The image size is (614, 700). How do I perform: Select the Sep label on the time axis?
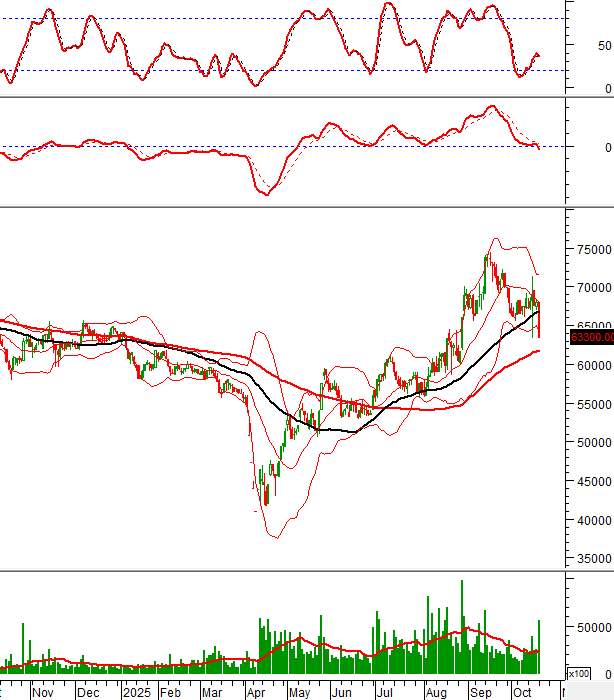pyautogui.click(x=481, y=691)
